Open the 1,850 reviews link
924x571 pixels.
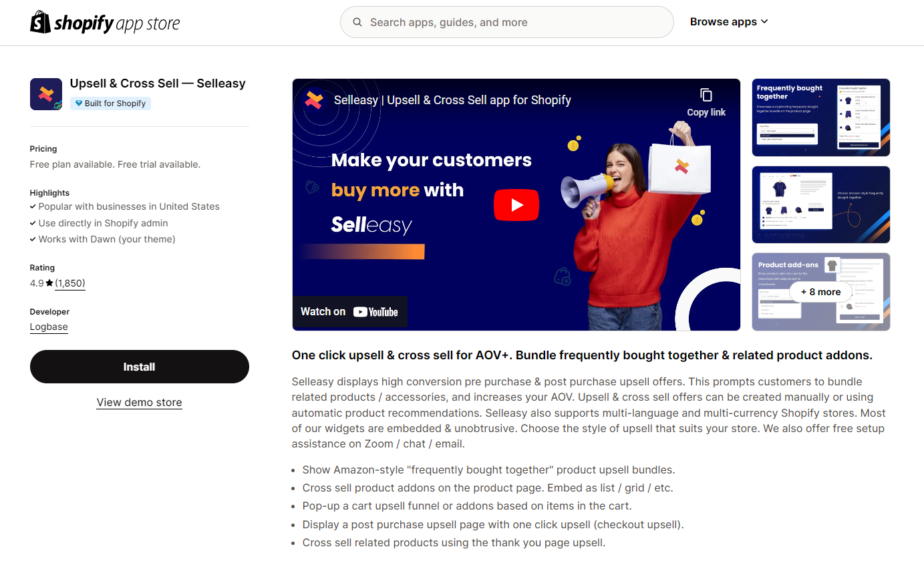tap(70, 283)
